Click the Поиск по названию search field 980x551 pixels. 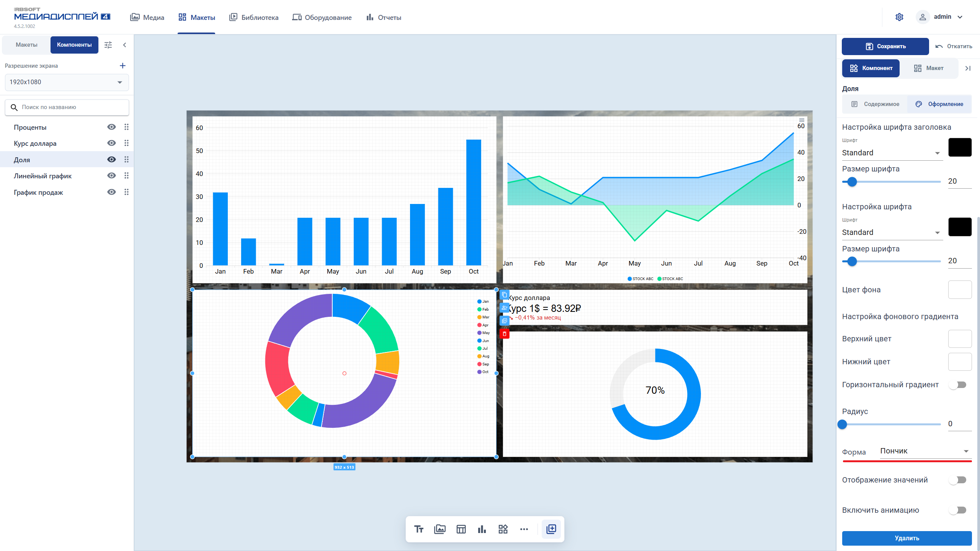coord(67,108)
